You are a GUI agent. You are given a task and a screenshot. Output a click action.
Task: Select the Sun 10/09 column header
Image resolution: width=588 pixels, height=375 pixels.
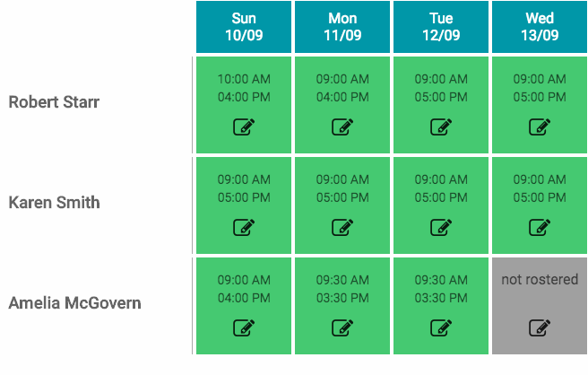point(244,27)
